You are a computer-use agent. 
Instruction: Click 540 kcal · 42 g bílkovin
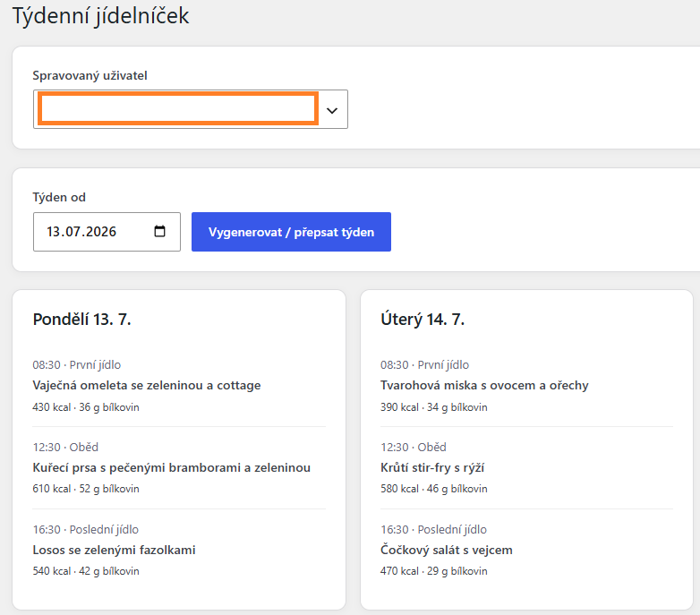point(86,571)
